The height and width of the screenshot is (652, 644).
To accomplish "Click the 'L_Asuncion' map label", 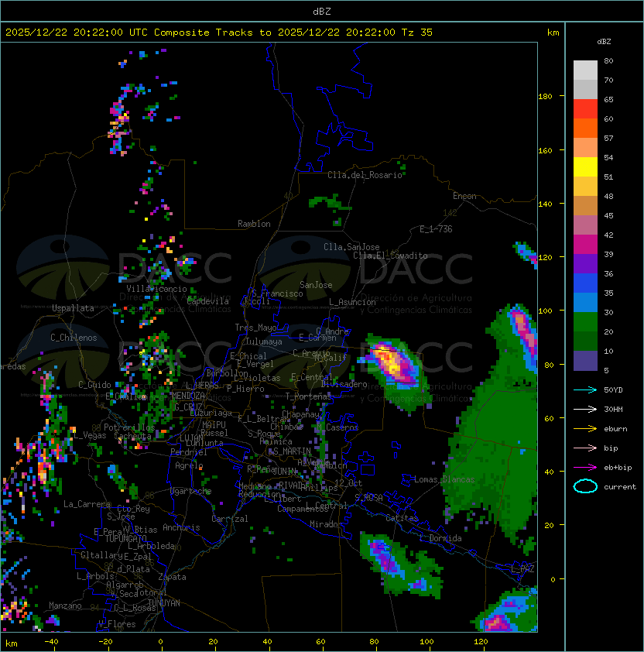I will 352,302.
